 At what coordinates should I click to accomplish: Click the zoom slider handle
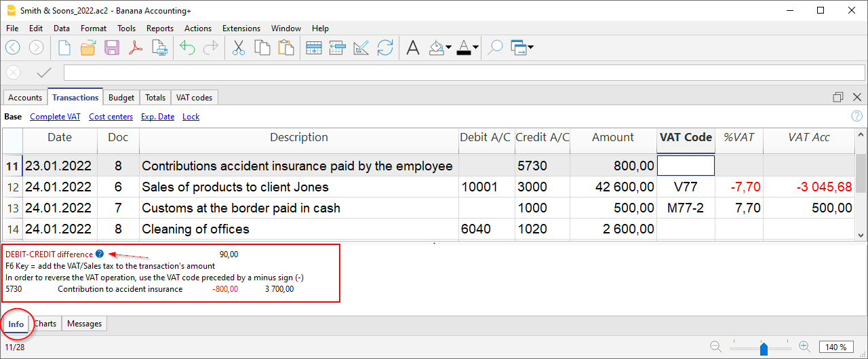click(764, 348)
